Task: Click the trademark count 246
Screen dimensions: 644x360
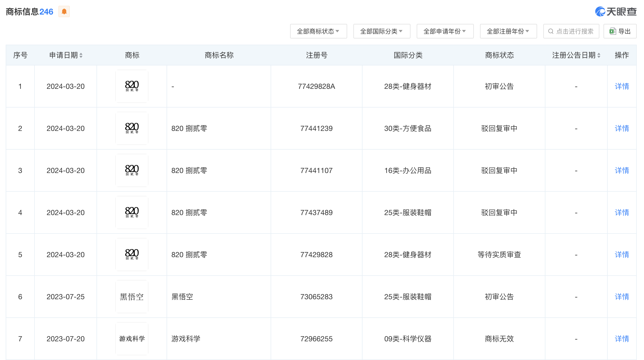Action: tap(46, 12)
